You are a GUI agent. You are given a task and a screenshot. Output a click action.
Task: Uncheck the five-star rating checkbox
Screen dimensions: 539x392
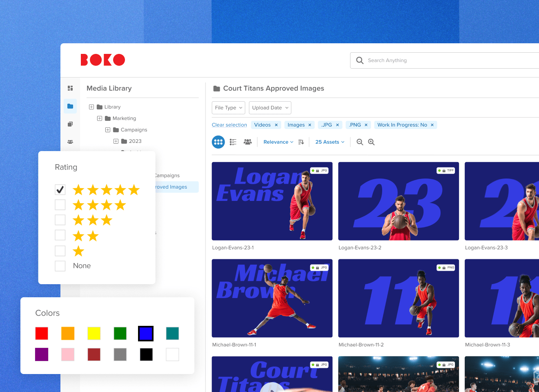click(60, 189)
